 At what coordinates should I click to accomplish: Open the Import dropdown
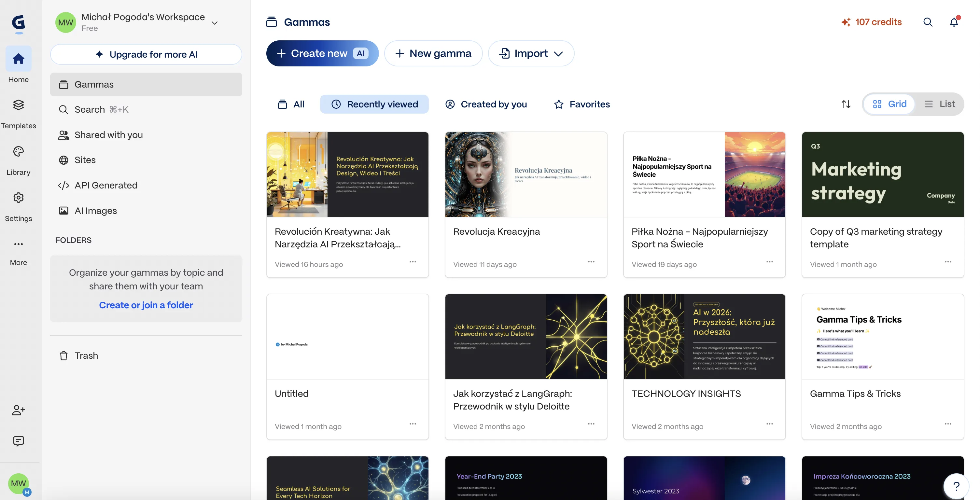531,54
